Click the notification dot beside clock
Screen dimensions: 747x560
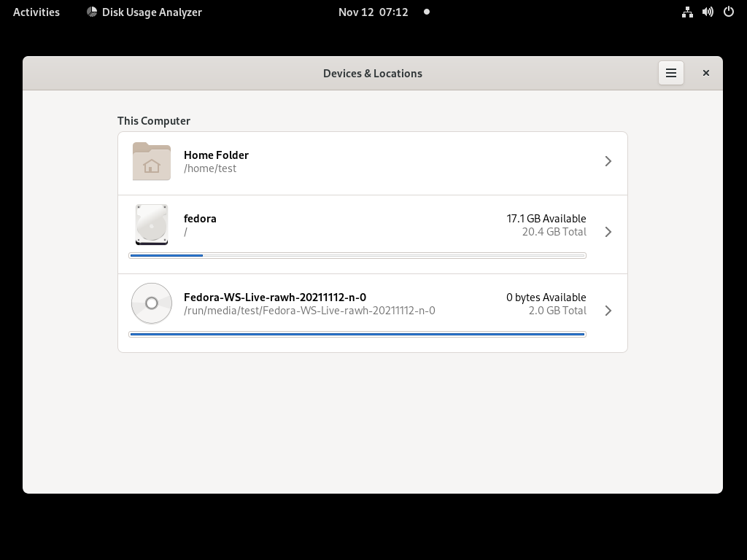[427, 12]
